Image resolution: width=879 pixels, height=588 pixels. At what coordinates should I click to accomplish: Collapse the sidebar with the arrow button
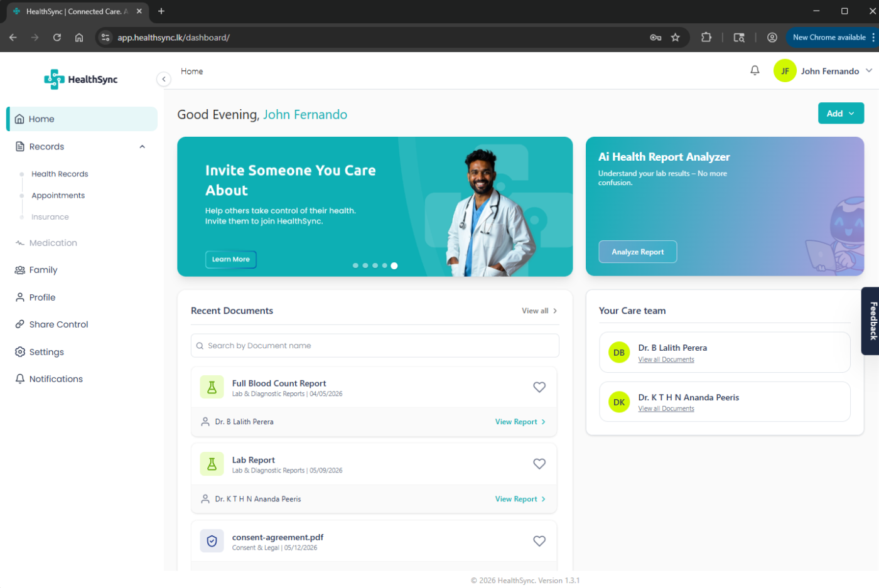(x=163, y=79)
